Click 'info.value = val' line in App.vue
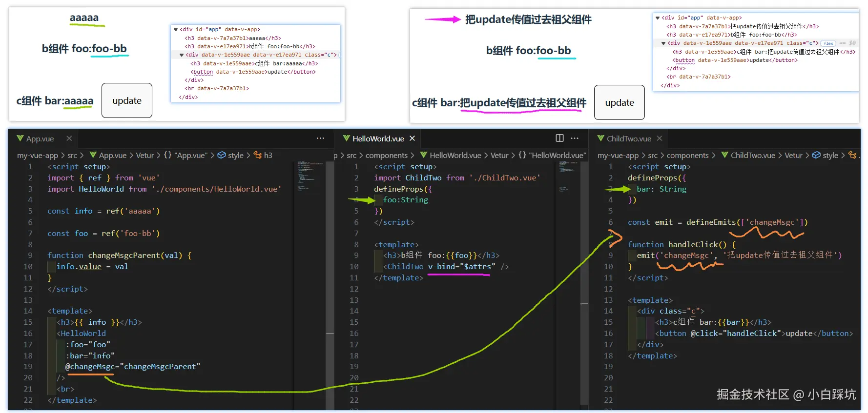Viewport: 868px width, 413px height. point(92,266)
